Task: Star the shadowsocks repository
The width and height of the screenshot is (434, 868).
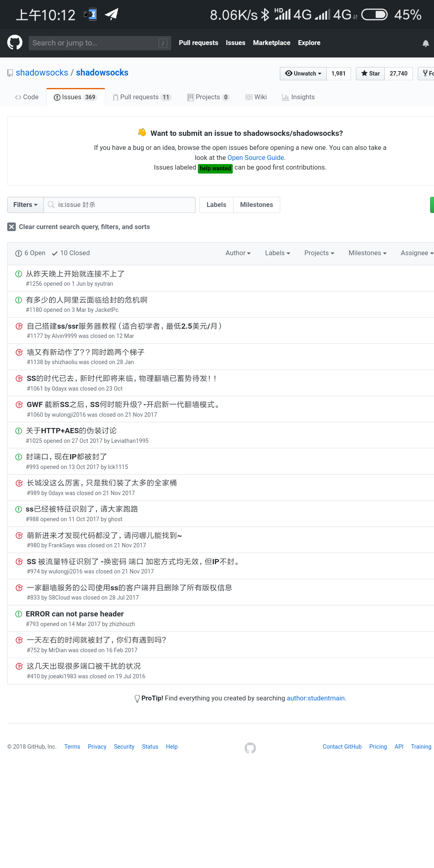Action: pyautogui.click(x=371, y=74)
